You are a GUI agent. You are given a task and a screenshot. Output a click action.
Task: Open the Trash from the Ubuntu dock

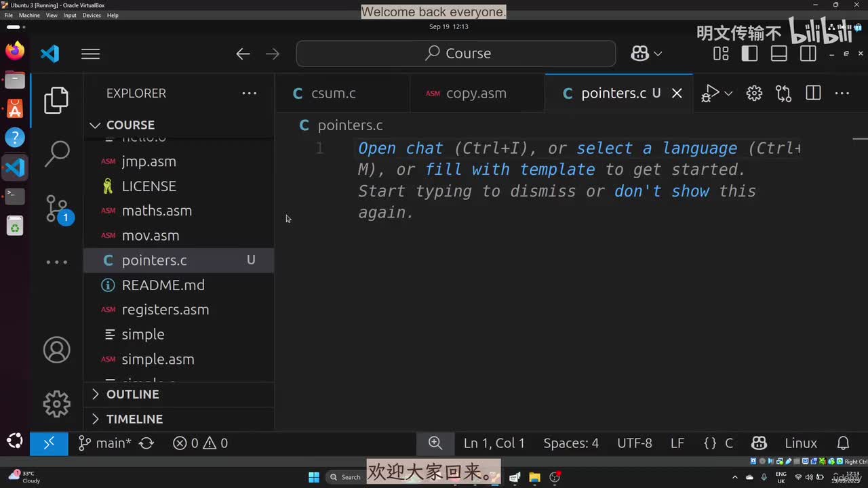click(x=15, y=226)
